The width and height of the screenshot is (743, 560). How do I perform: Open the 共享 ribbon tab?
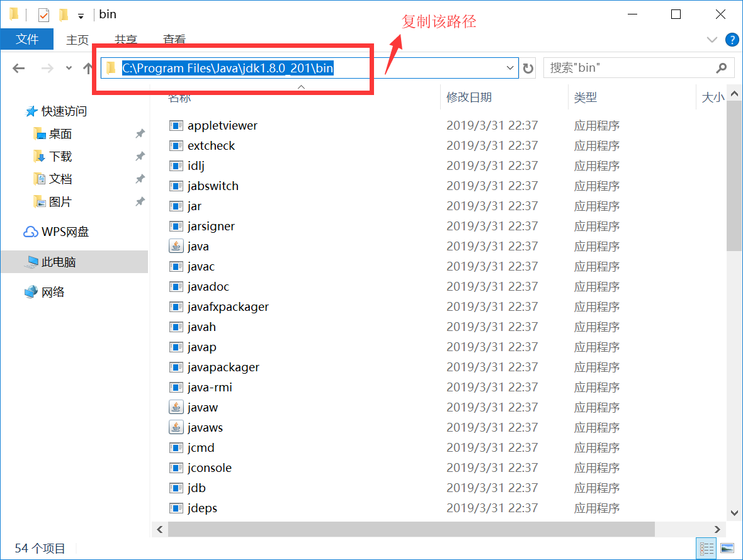point(125,40)
